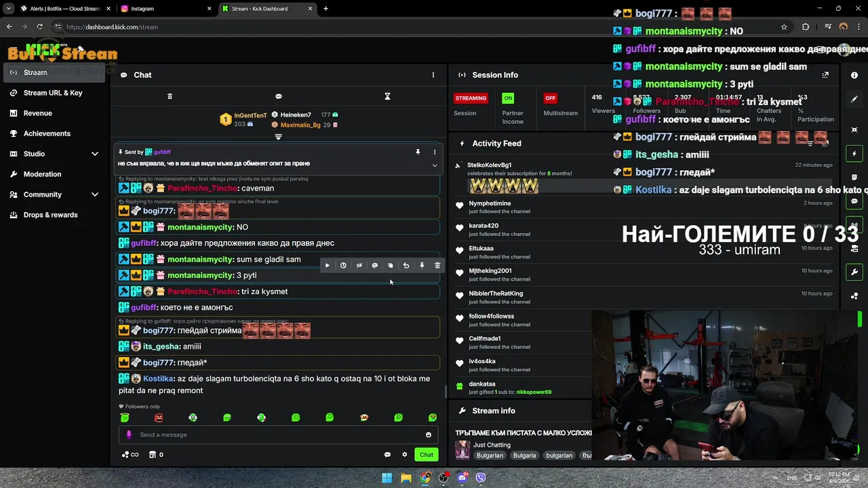Click the green Chat send button
This screenshot has width=868, height=488.
pyautogui.click(x=427, y=455)
